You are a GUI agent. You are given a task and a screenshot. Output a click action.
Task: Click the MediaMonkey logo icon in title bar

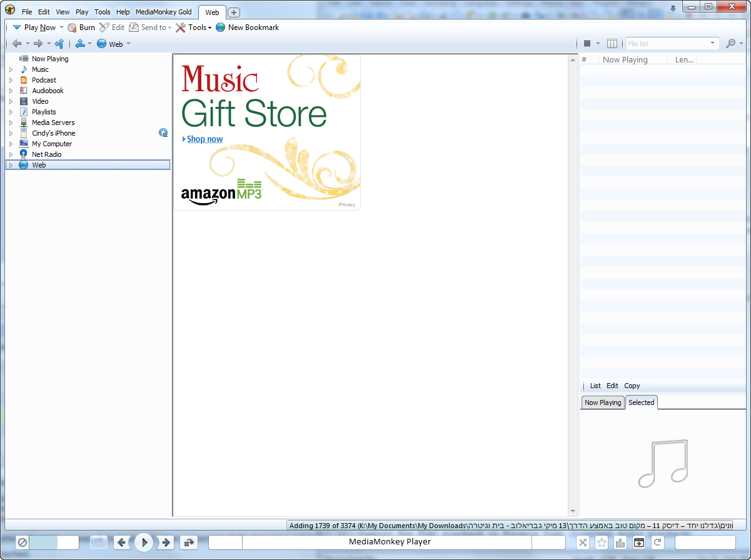(10, 11)
